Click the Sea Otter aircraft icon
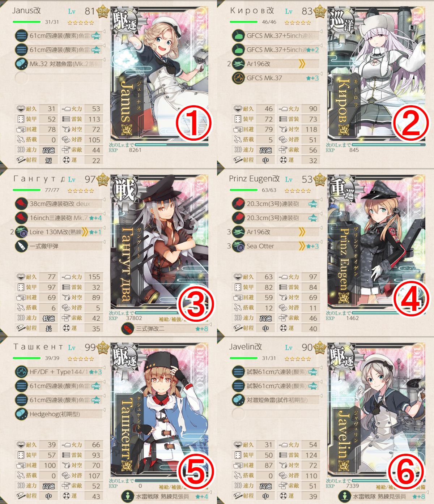Viewport: 434px width, 504px height. coord(238,246)
